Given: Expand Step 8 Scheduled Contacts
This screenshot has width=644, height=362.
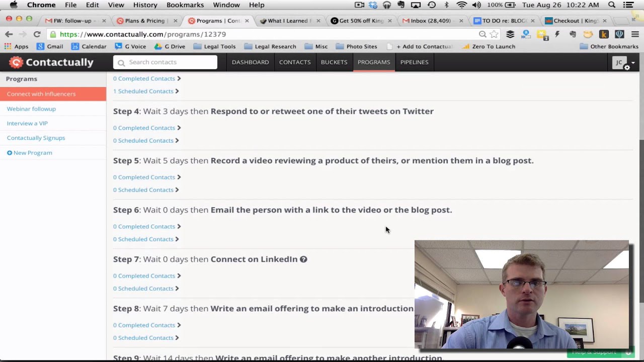Looking at the screenshot, I should pyautogui.click(x=146, y=338).
